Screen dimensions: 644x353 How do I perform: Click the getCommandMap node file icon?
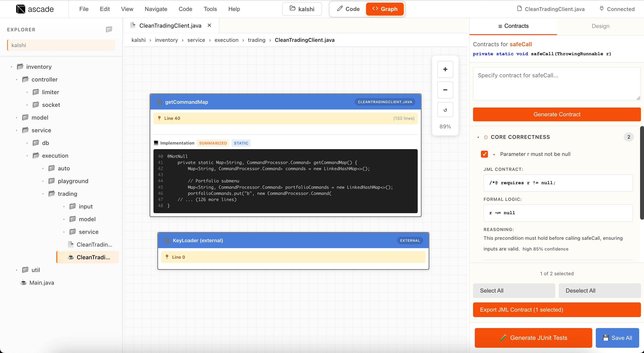click(x=159, y=102)
